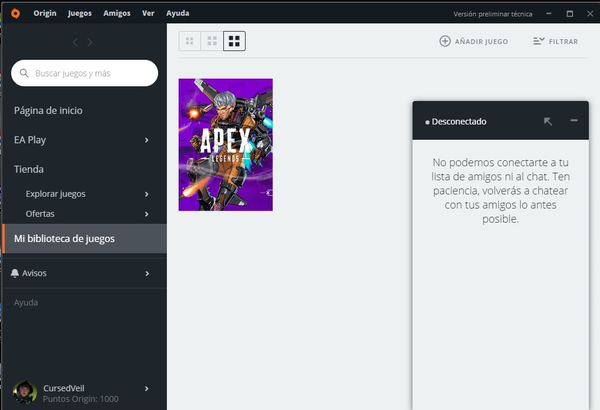The height and width of the screenshot is (410, 600).
Task: Open the Avisos notifications entry
Action: 34,273
